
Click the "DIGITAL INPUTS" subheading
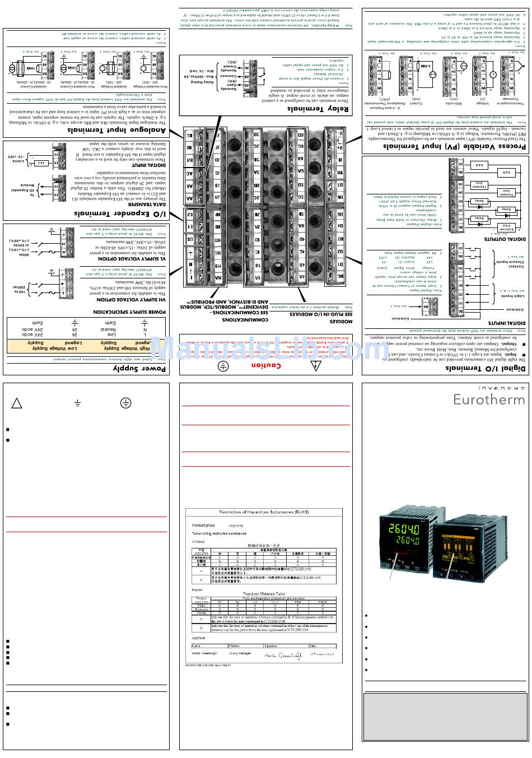(507, 323)
